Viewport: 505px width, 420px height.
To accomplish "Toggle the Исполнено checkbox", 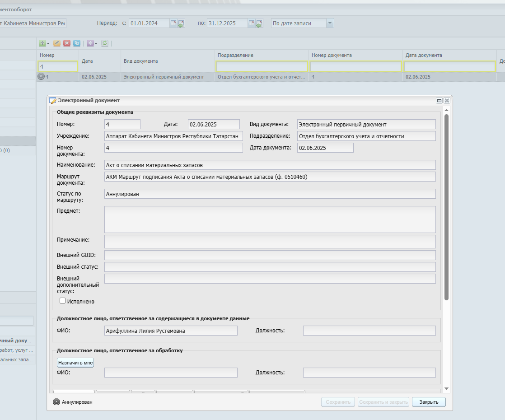I will point(62,300).
